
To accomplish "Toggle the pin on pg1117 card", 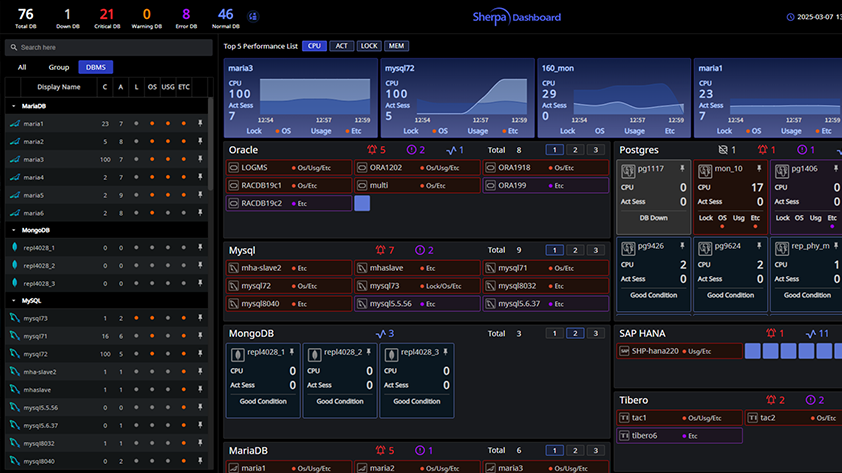I will [x=682, y=169].
